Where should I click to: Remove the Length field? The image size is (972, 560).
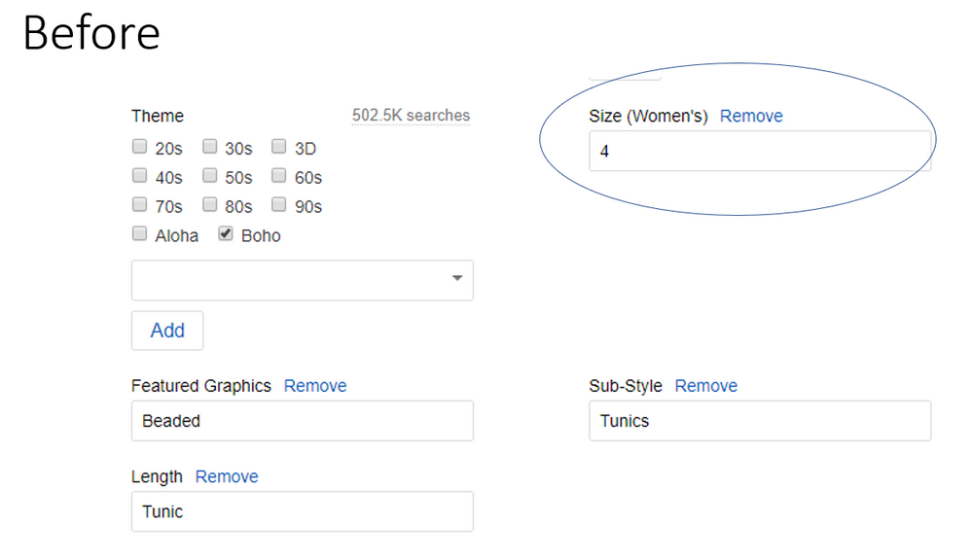tap(227, 476)
